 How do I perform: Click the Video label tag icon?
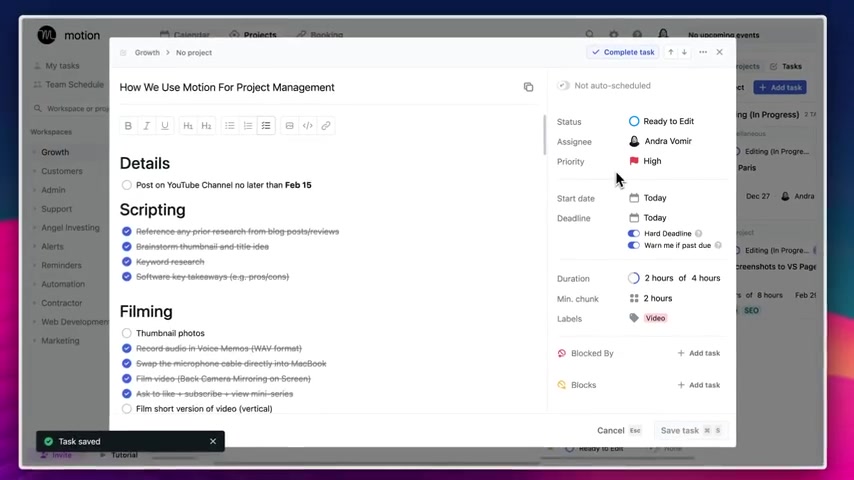click(x=634, y=318)
